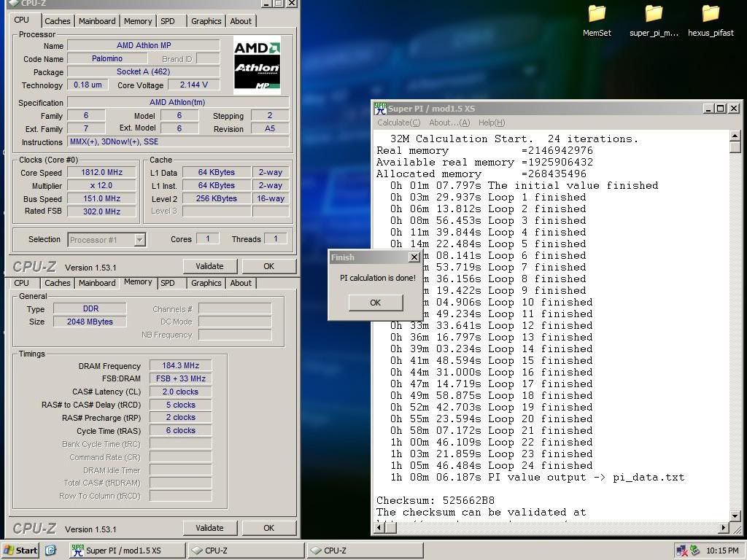Click the Package value Socket A (462)
The image size is (747, 560).
144,71
